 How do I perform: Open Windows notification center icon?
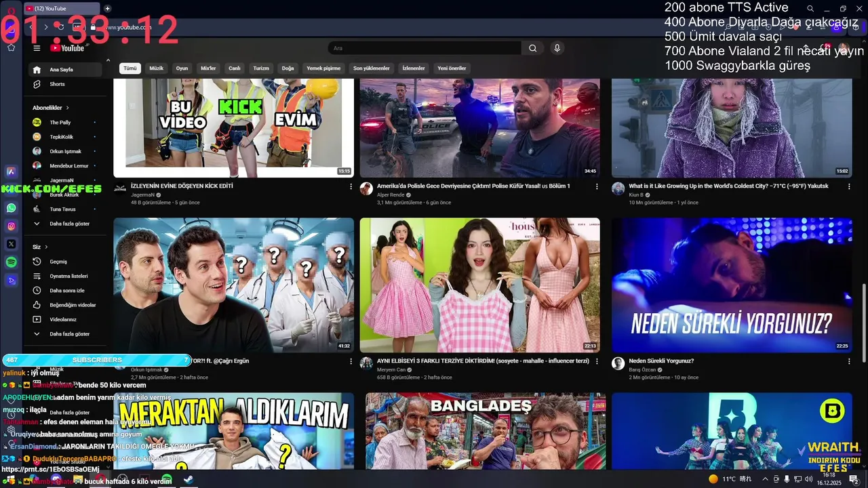click(854, 479)
